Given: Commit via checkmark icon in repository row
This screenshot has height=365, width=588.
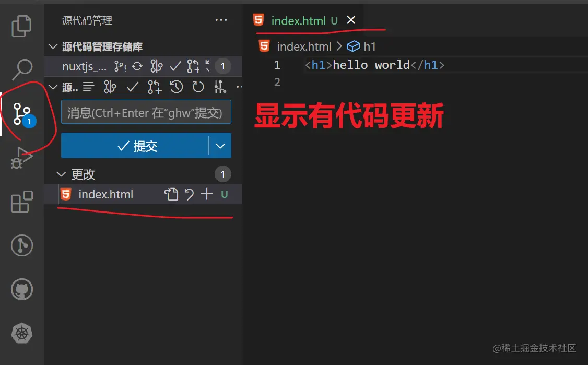Looking at the screenshot, I should point(175,66).
